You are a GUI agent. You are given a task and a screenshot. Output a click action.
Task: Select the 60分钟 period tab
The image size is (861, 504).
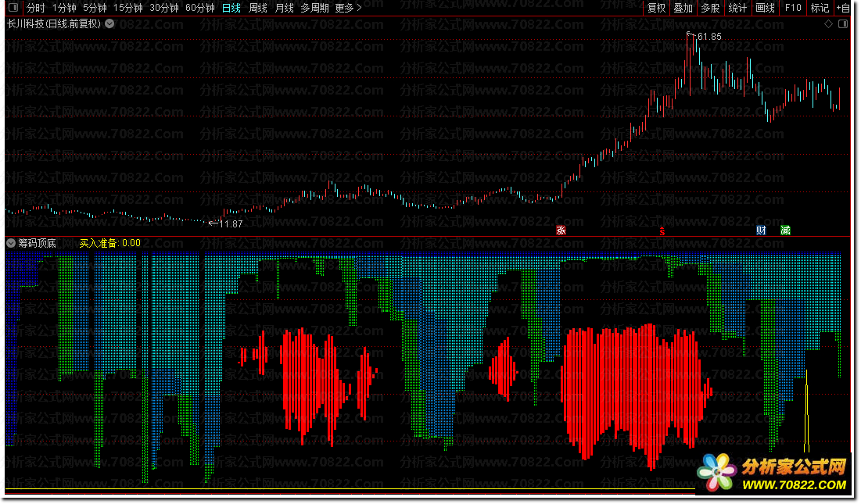(200, 8)
